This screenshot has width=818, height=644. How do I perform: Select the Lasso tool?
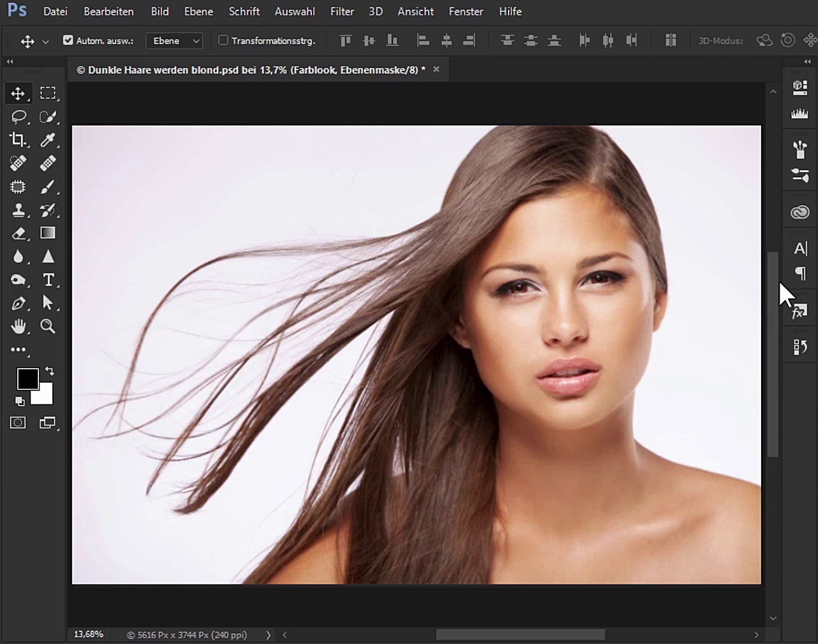pyautogui.click(x=19, y=116)
